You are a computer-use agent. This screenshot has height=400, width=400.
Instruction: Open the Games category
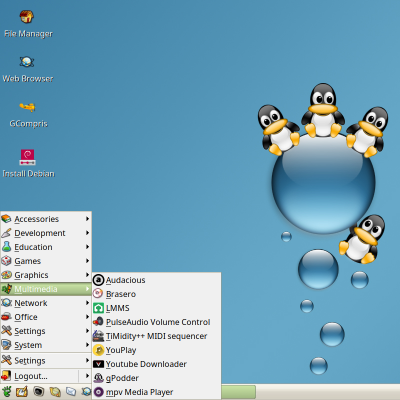[46, 261]
